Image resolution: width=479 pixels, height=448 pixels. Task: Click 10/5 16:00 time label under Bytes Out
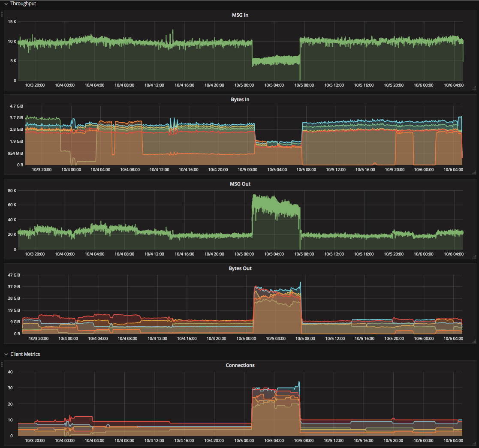(365, 338)
